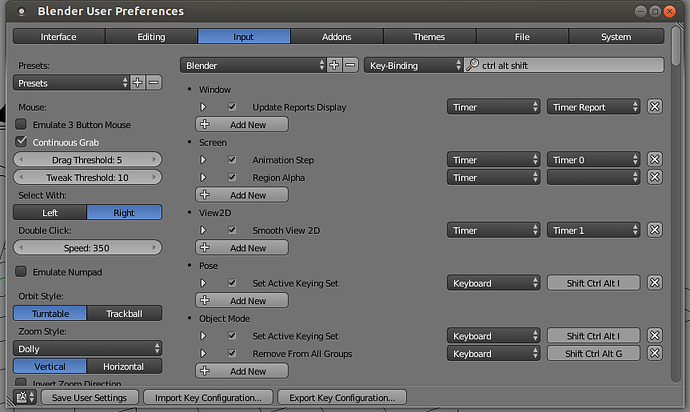690x412 pixels.
Task: Click the ctrl alt shift search field
Action: 564,65
